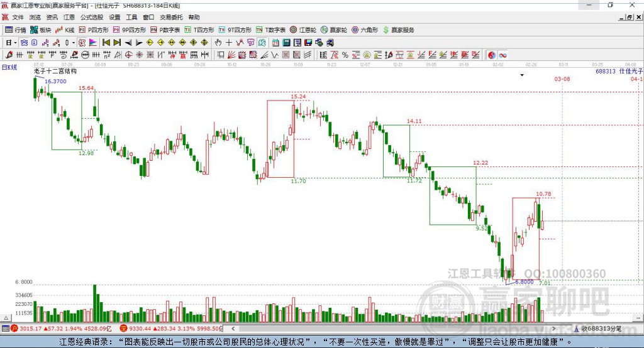The image size is (644, 348).
Task: Open the 9P四方形 tool
Action: click(x=130, y=30)
